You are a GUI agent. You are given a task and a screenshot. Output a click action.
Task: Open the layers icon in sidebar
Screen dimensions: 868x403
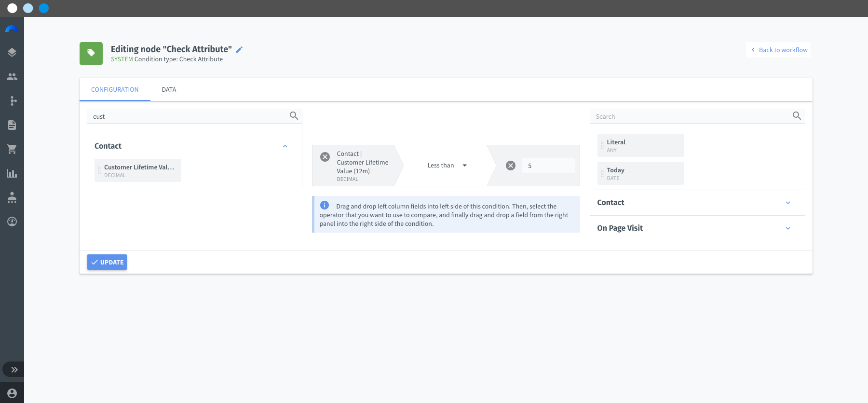coord(12,53)
